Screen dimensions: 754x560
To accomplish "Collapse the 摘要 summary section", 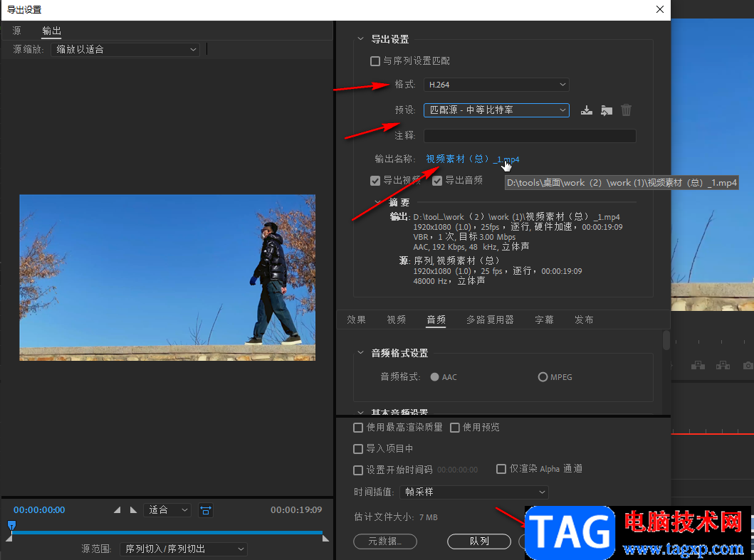I will [x=378, y=202].
